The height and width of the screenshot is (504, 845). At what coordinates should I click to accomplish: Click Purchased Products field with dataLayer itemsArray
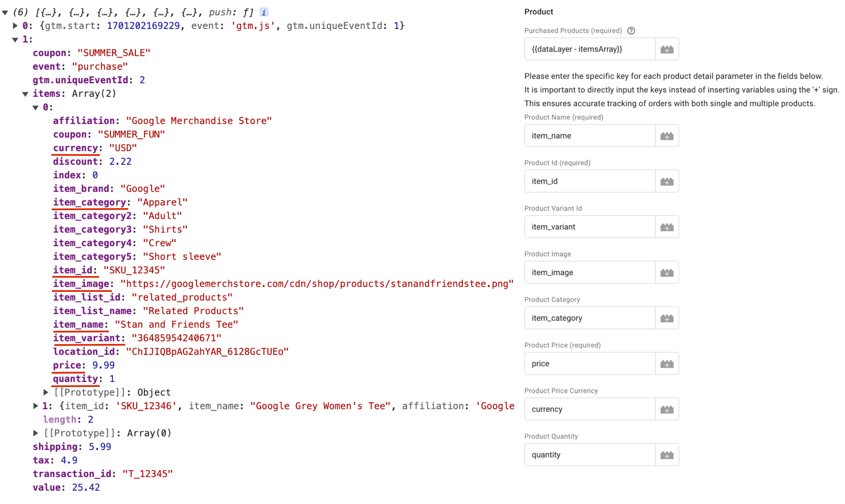click(x=590, y=50)
